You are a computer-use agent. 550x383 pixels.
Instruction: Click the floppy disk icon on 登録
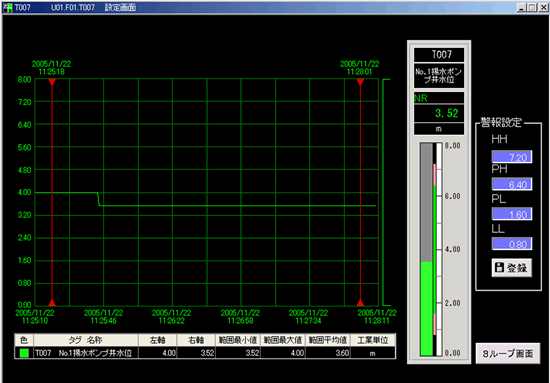coord(499,268)
